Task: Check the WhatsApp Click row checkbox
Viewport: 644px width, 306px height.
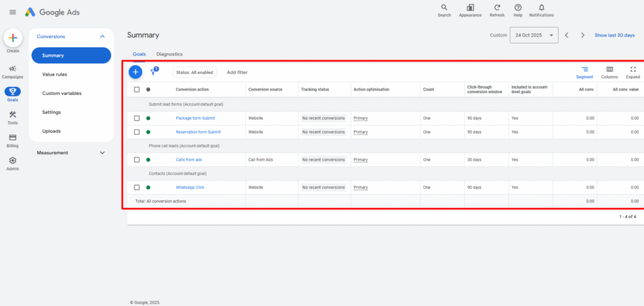Action: (137, 188)
